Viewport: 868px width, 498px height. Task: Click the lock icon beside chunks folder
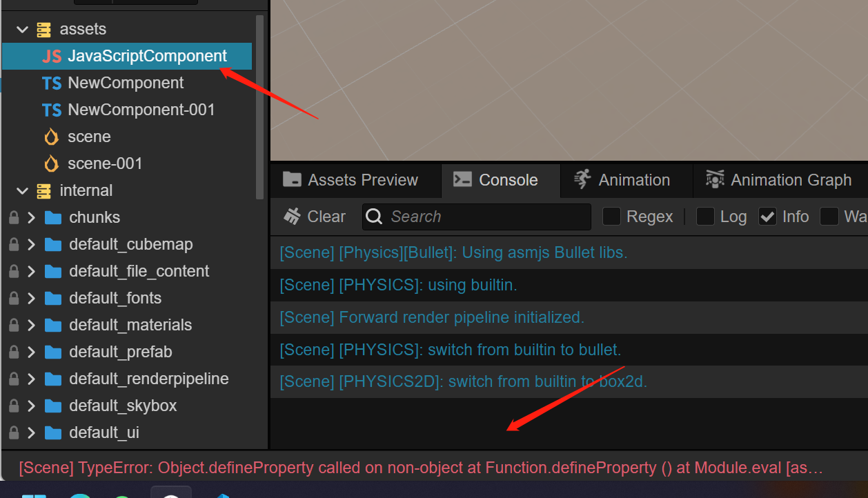(13, 218)
